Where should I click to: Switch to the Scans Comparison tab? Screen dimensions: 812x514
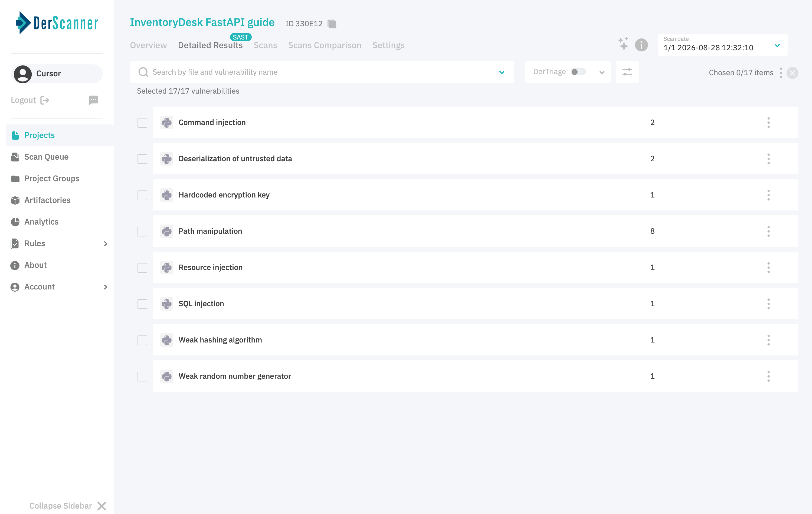click(x=325, y=45)
